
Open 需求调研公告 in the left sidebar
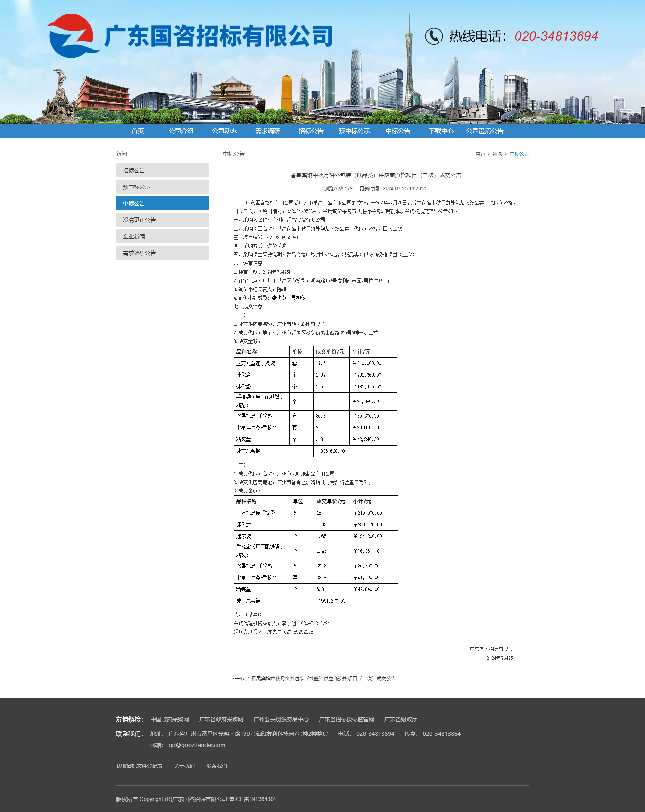pyautogui.click(x=162, y=253)
